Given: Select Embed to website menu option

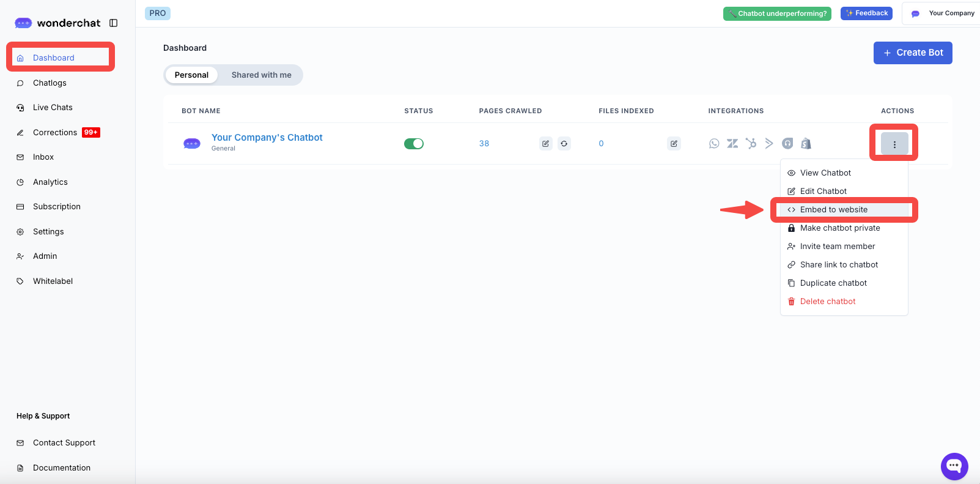Looking at the screenshot, I should (x=833, y=210).
